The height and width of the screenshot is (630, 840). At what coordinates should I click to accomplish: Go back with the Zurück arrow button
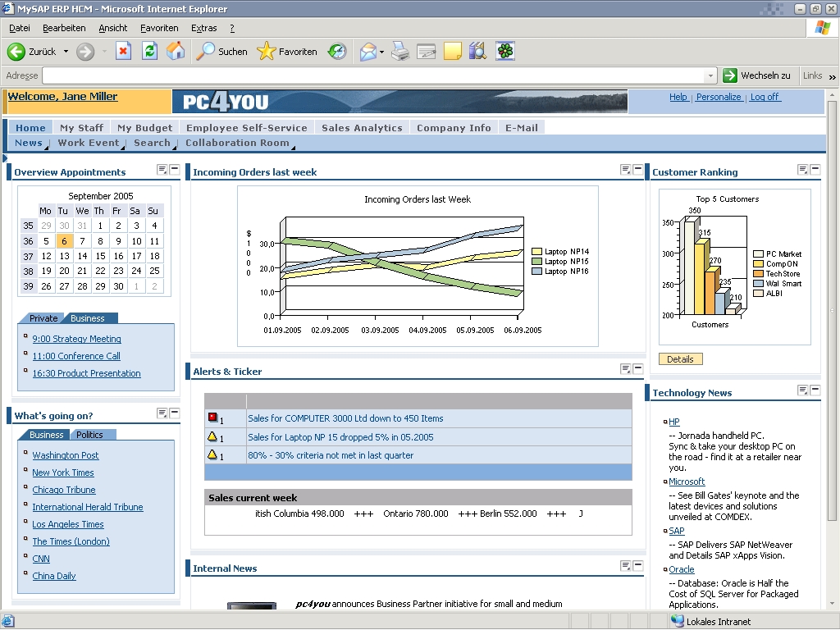(31, 52)
